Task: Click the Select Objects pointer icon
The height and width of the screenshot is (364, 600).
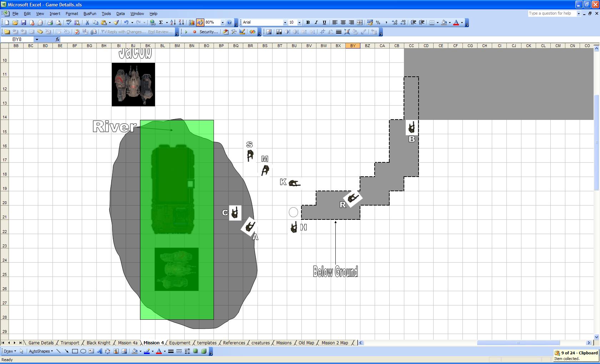Action: point(22,351)
